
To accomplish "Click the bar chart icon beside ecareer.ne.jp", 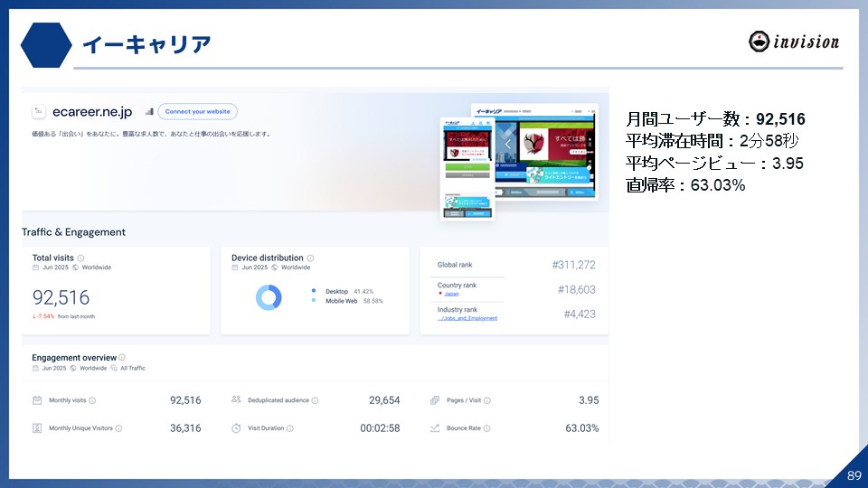I will click(x=149, y=112).
